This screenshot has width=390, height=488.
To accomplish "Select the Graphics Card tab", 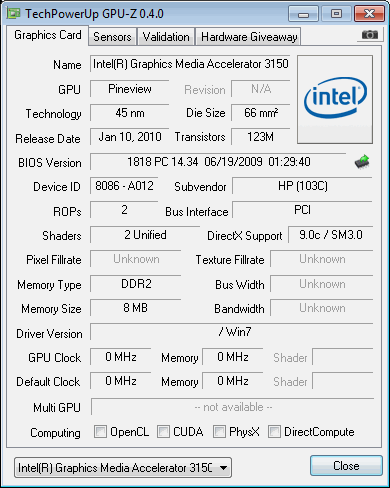I will pyautogui.click(x=47, y=35).
